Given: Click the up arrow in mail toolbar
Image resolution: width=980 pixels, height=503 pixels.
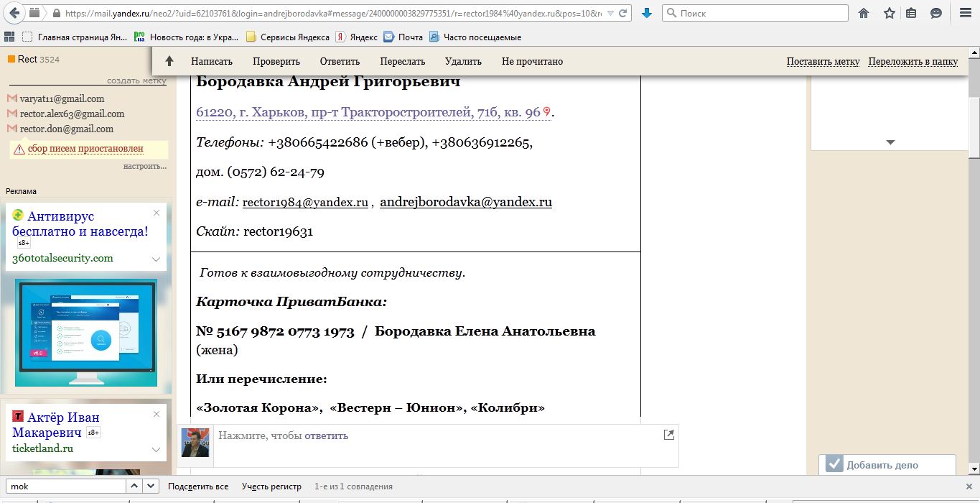Looking at the screenshot, I should [169, 61].
